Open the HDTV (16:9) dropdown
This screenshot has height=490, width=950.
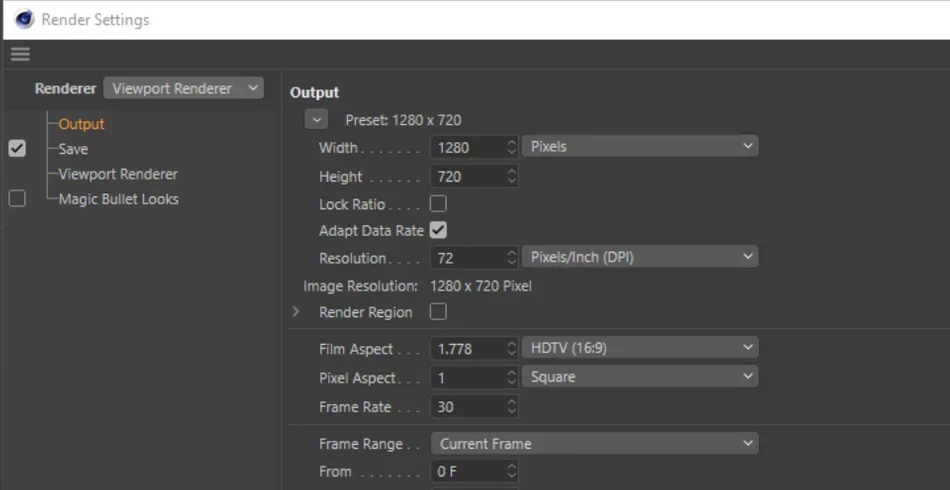coord(640,348)
